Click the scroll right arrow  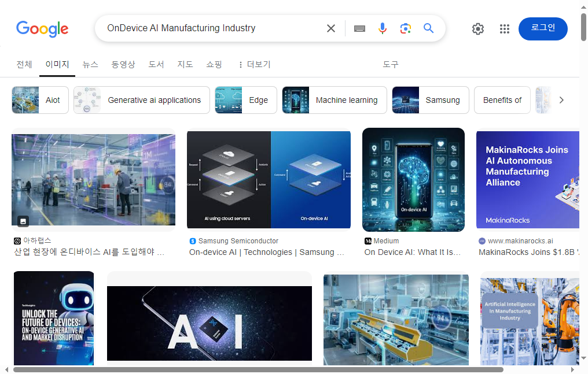[x=572, y=370]
